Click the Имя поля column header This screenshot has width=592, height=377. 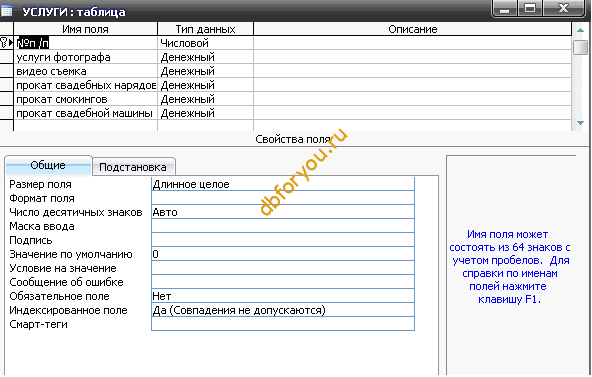point(85,29)
